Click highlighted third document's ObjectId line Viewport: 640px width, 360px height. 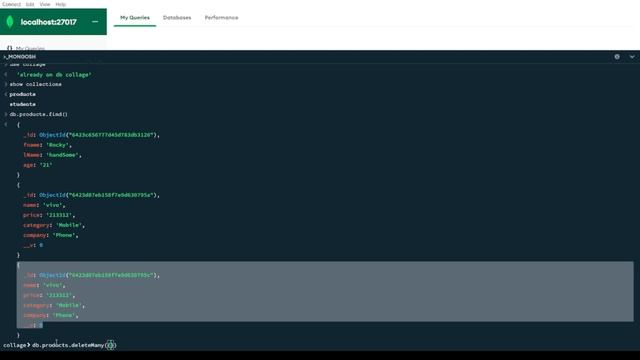pyautogui.click(x=91, y=275)
